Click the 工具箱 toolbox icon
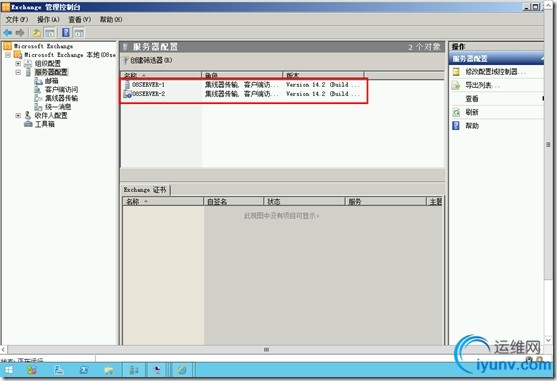The width and height of the screenshot is (557, 381). tap(28, 124)
